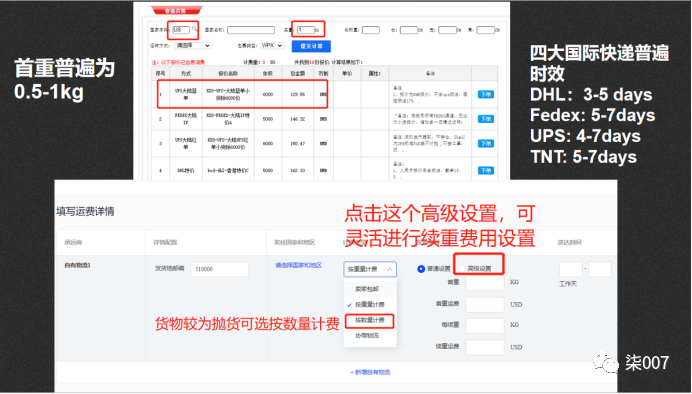Click the volume weight input field
The height and width of the screenshot is (394, 692).
coord(371,30)
